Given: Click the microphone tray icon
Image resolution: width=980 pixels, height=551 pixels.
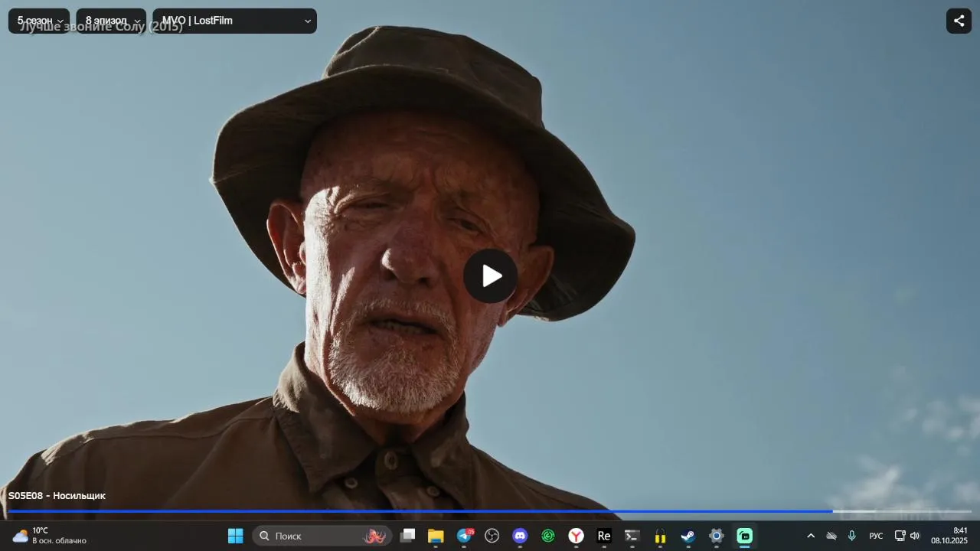Looking at the screenshot, I should coord(851,536).
